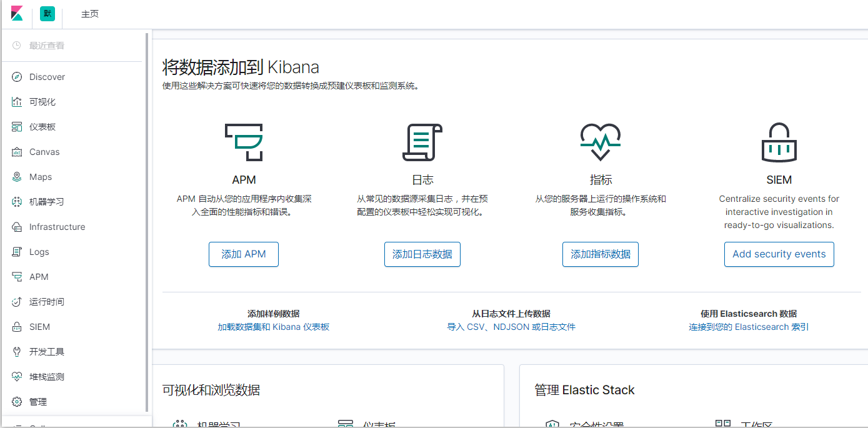868x428 pixels.
Task: Click the large 指标 heart icon
Action: 601,142
